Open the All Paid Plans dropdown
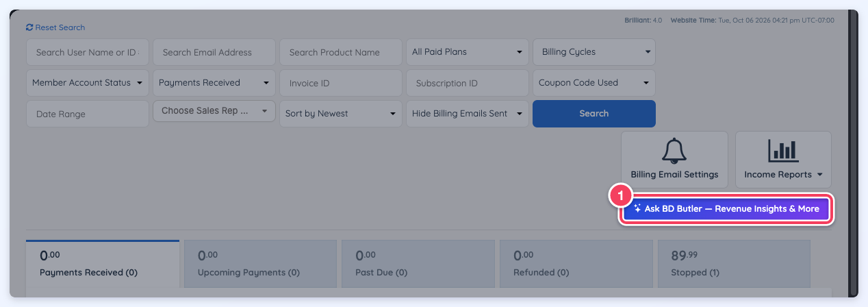The height and width of the screenshot is (307, 868). [468, 52]
